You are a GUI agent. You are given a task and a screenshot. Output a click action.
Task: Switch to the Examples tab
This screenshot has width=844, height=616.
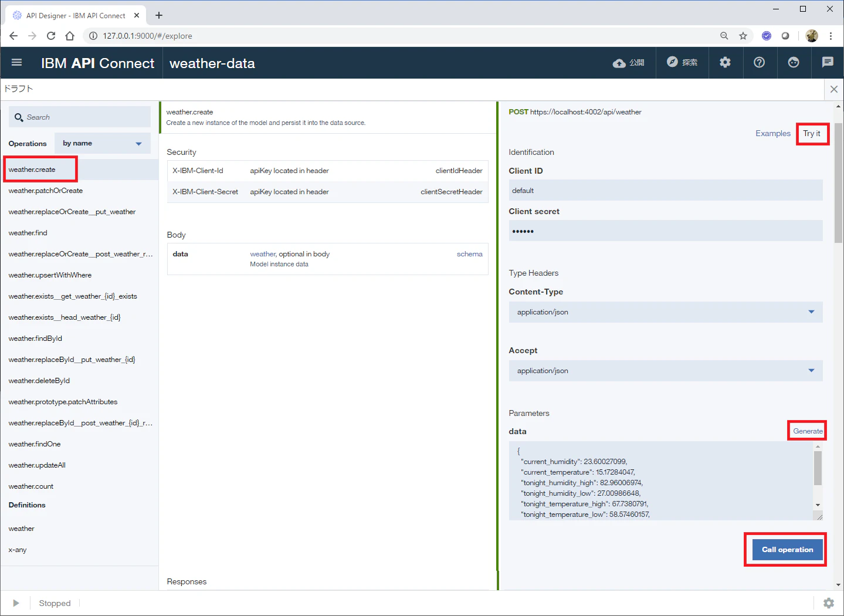(x=773, y=134)
